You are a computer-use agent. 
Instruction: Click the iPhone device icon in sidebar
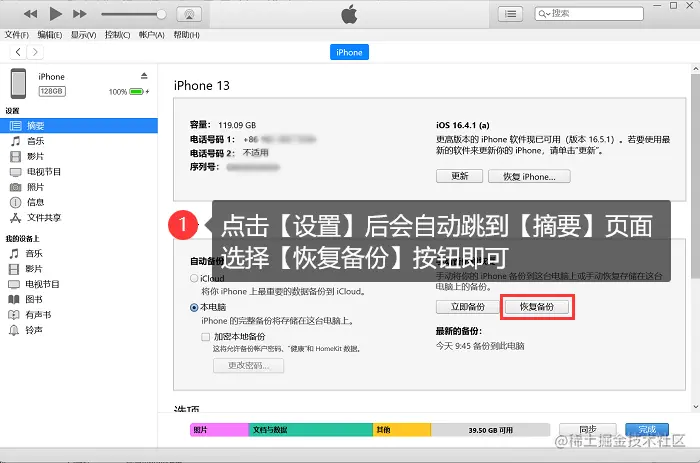point(18,83)
